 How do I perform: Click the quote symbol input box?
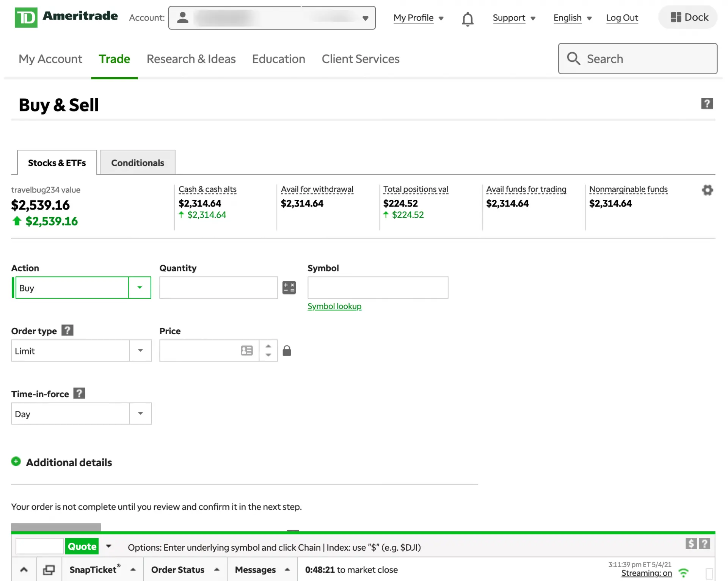coord(39,546)
